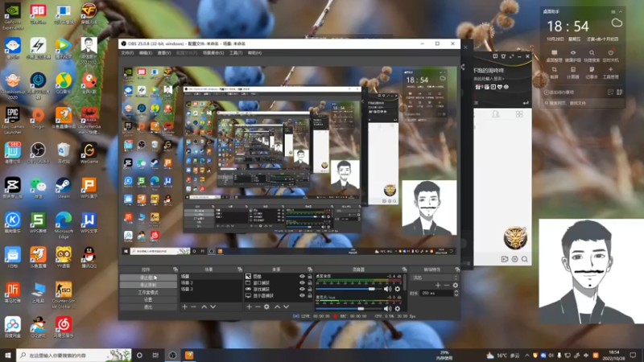Select scene 3 in the Scenes list
Viewport: 644px width, 362px height.
click(x=211, y=289)
